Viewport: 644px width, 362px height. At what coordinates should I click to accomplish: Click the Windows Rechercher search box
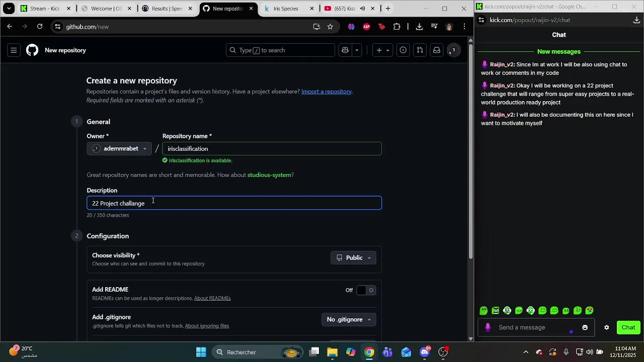pos(257,352)
